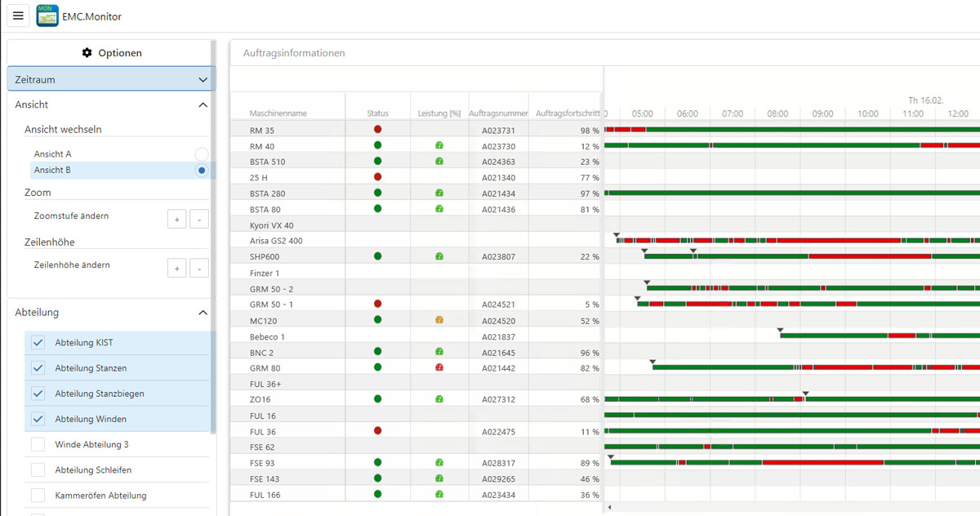Image resolution: width=980 pixels, height=516 pixels.
Task: Expand the Zeitraum section
Action: [203, 80]
